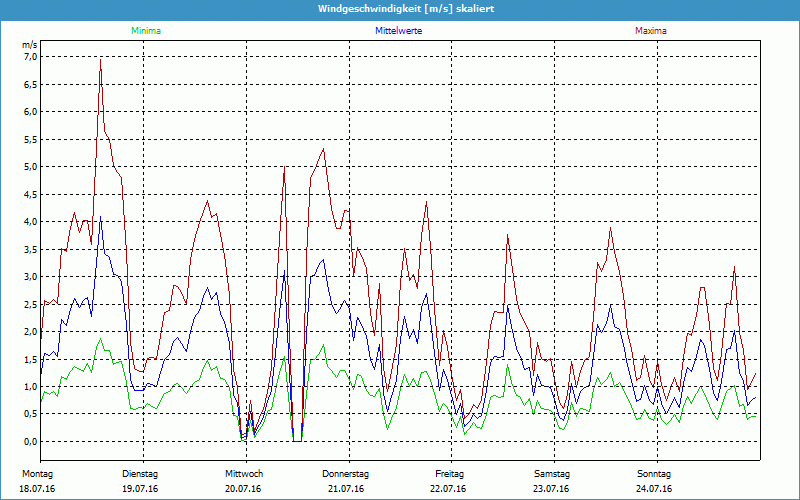Viewport: 800px width, 500px height.
Task: Click the Freitag day label
Action: 449,474
